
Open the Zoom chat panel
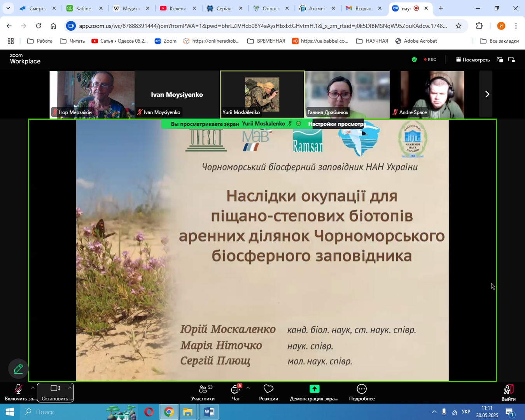236,393
